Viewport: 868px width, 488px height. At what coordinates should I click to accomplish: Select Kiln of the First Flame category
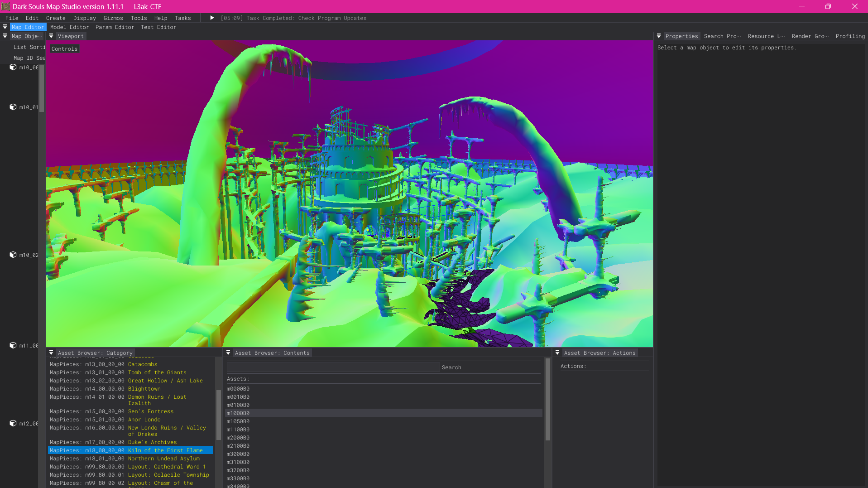130,450
